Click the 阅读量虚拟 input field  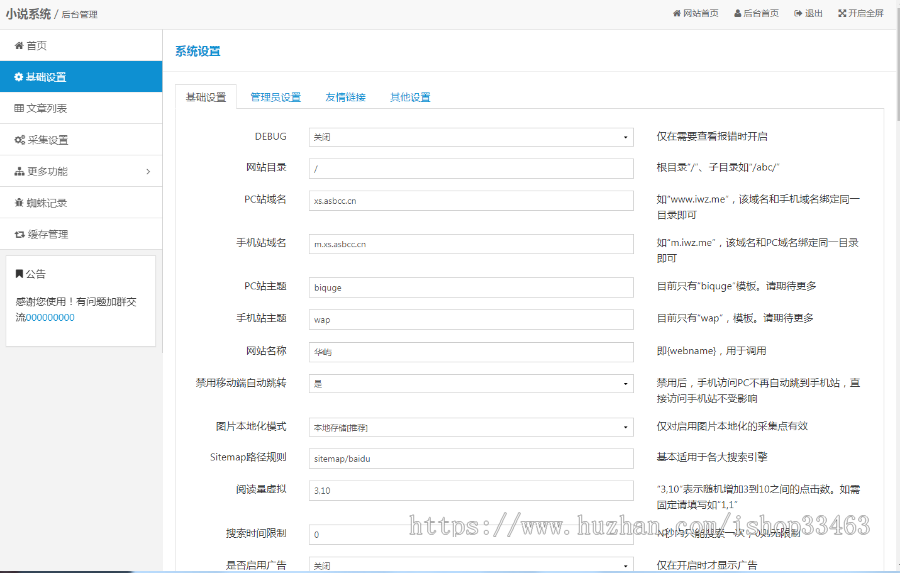pyautogui.click(x=471, y=490)
